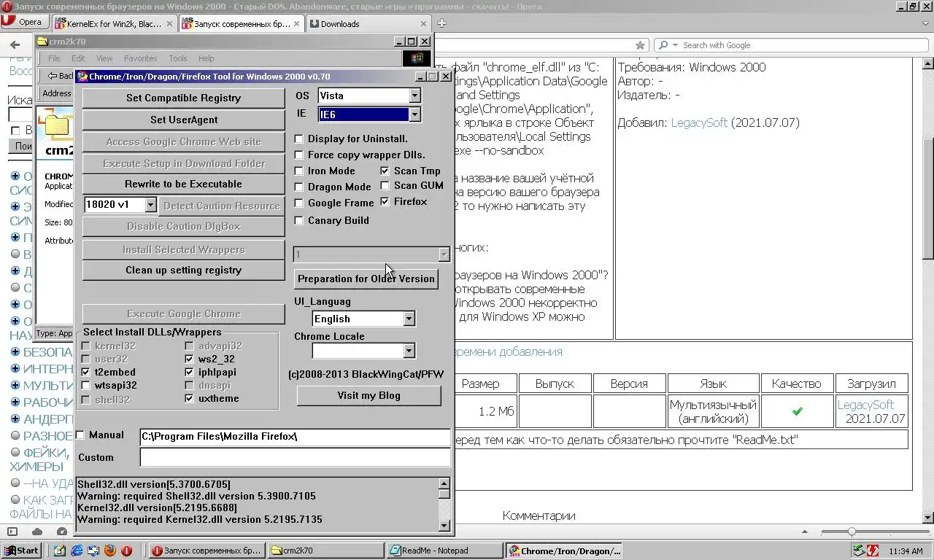Open the Opera main menu button
The image size is (934, 560).
click(x=23, y=22)
